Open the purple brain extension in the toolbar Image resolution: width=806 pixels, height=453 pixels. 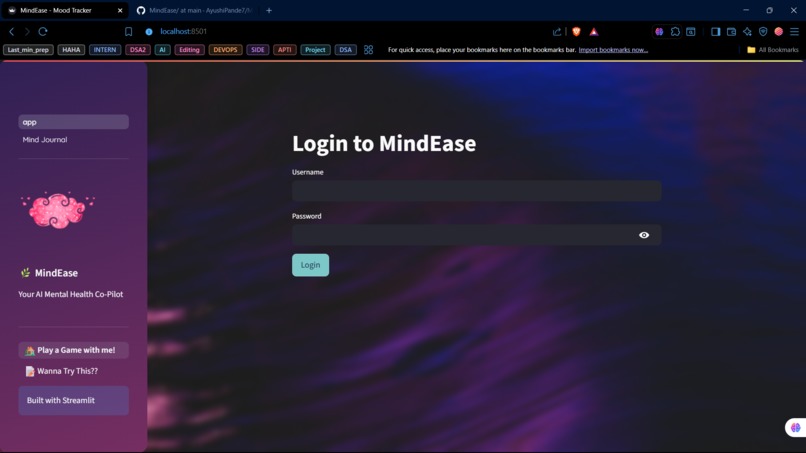click(659, 31)
